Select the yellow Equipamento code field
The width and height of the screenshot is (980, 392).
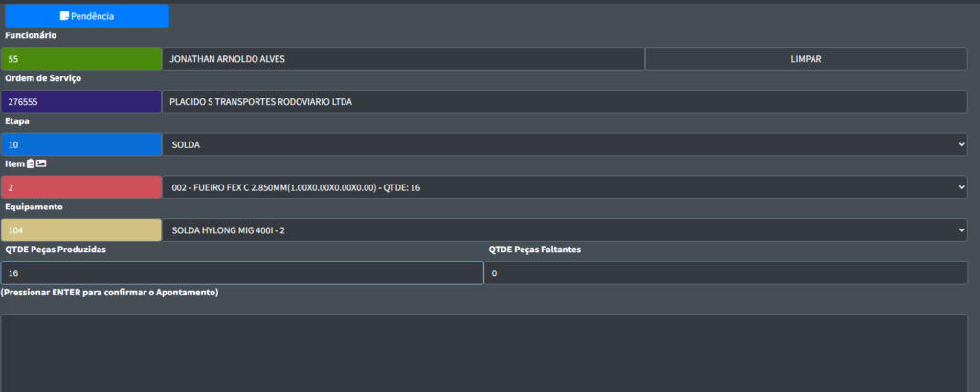[x=81, y=230]
